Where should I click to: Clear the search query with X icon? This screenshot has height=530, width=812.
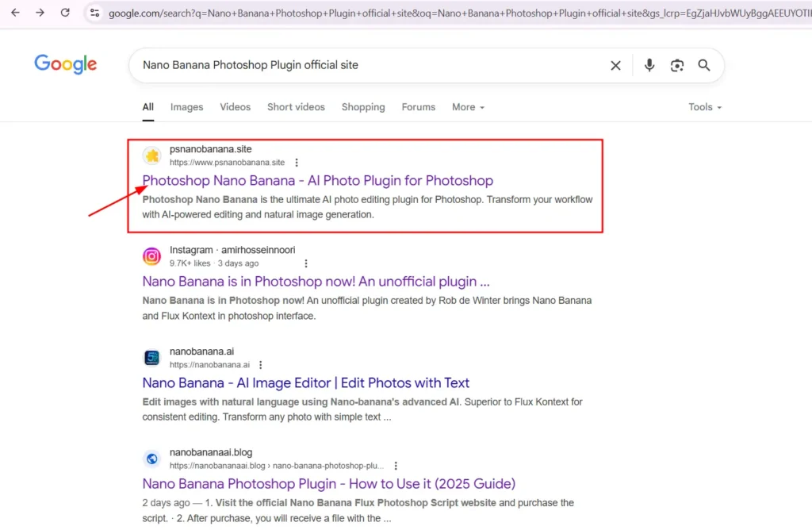tap(615, 65)
